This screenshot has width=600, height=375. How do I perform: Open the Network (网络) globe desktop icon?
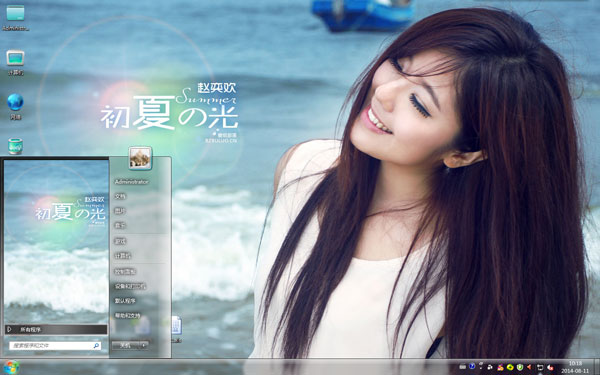15,106
